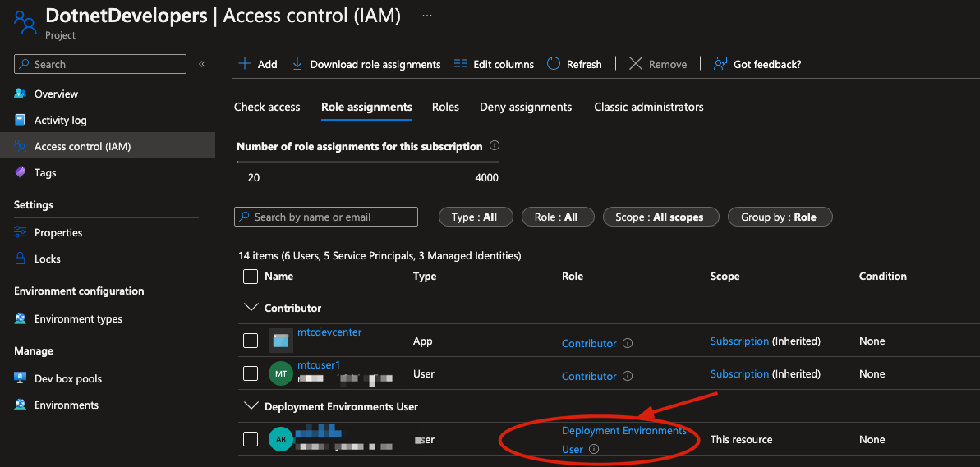Screen dimensions: 980x467
Task: Click the Download role assignments icon
Action: point(297,64)
